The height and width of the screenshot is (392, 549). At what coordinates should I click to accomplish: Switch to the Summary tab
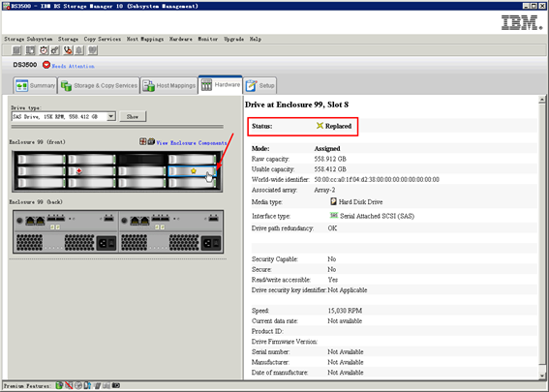pos(36,85)
